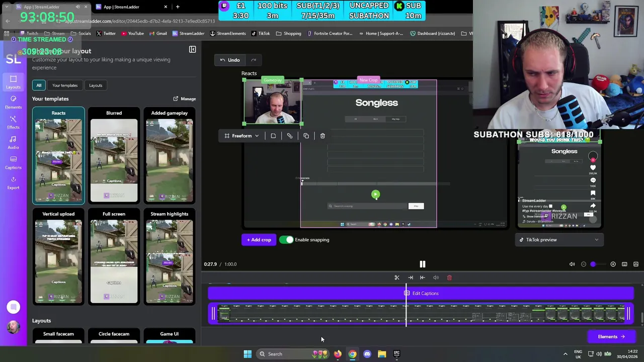Click the trim-to-start arrow icon in the timeline
Viewport: 644px width, 362px height.
pyautogui.click(x=423, y=278)
